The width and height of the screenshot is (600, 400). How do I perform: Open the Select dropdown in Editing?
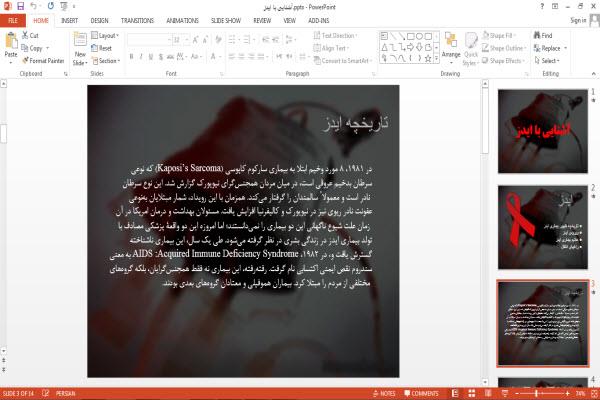click(x=547, y=60)
